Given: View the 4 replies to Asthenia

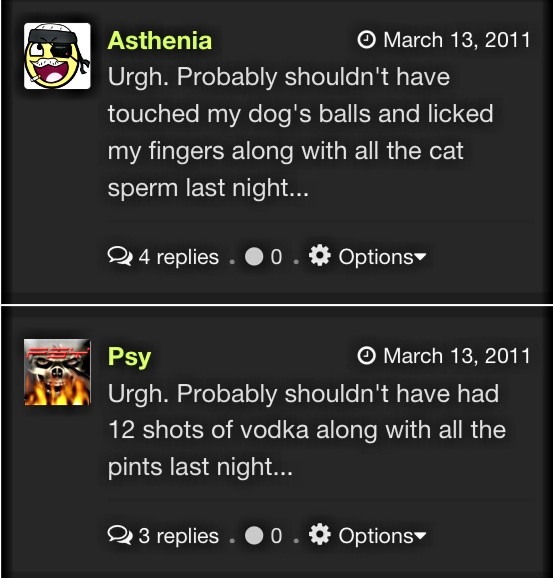Looking at the screenshot, I should click(x=178, y=257).
